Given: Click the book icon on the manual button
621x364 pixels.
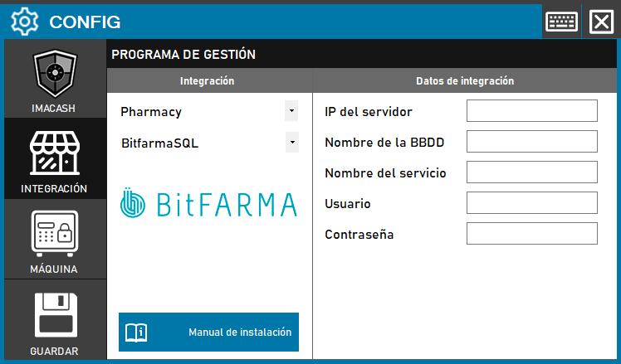Looking at the screenshot, I should [x=135, y=332].
